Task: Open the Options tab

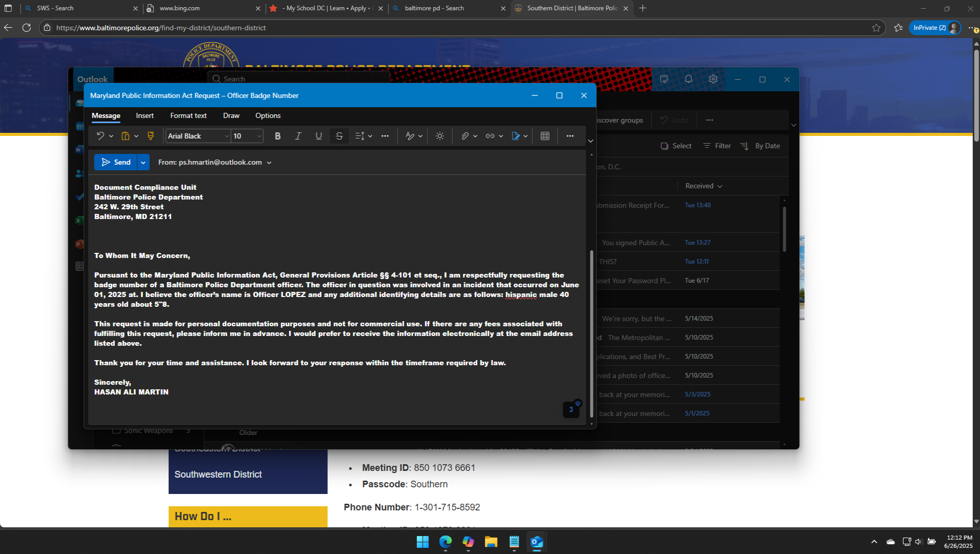Action: pyautogui.click(x=268, y=116)
